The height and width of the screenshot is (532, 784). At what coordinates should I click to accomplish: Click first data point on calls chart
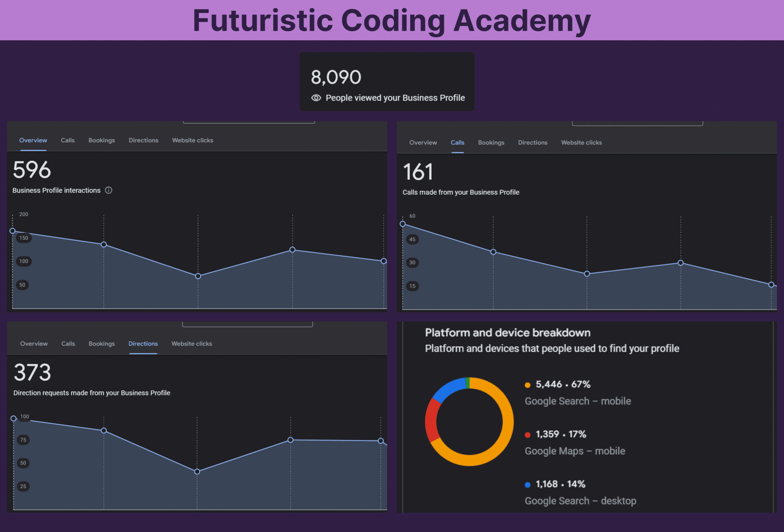tap(402, 224)
